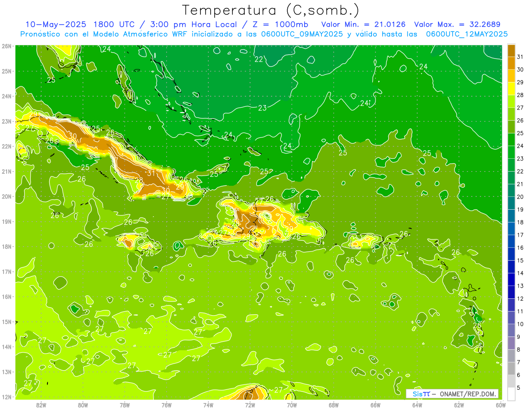532x411 pixels.
Task: Click the "31" contour label over eastern Cuba
Action: [x=151, y=173]
